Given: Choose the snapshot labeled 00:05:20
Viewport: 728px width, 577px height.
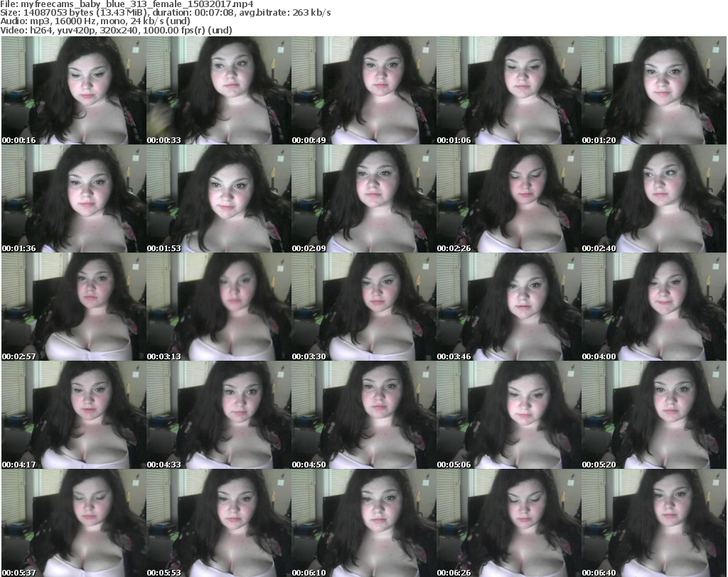Looking at the screenshot, I should pyautogui.click(x=654, y=415).
